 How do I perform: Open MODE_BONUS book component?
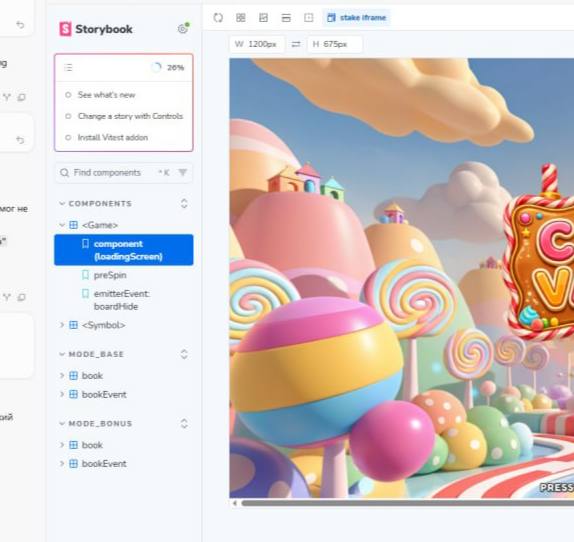pyautogui.click(x=92, y=445)
